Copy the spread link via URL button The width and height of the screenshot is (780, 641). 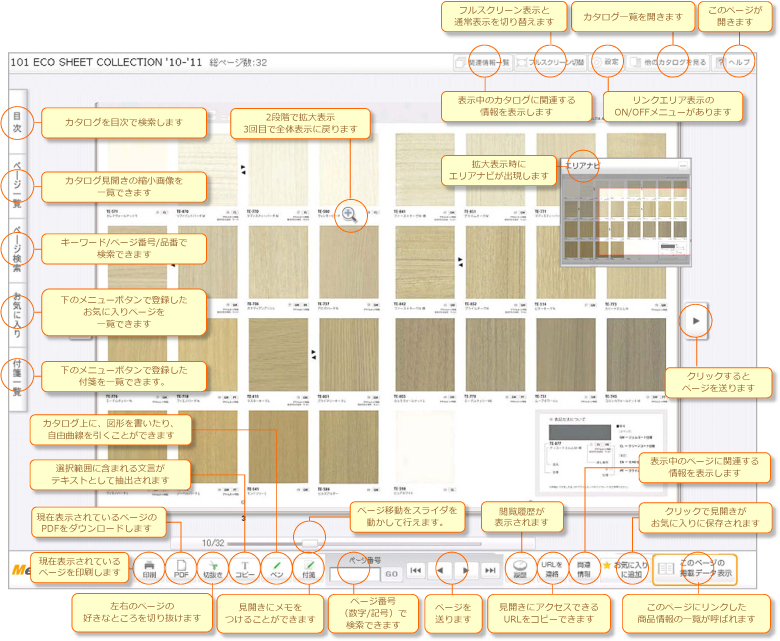(x=552, y=569)
